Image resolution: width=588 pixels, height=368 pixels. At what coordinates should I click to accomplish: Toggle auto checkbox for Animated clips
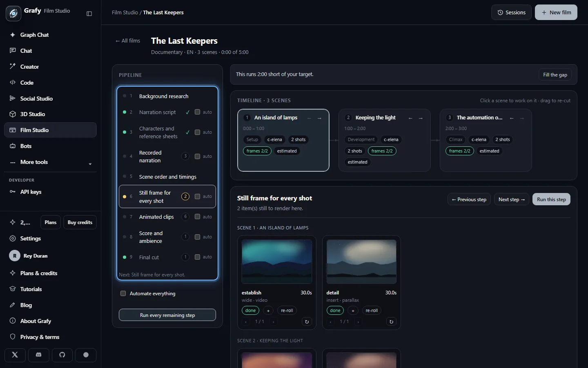[x=198, y=217]
